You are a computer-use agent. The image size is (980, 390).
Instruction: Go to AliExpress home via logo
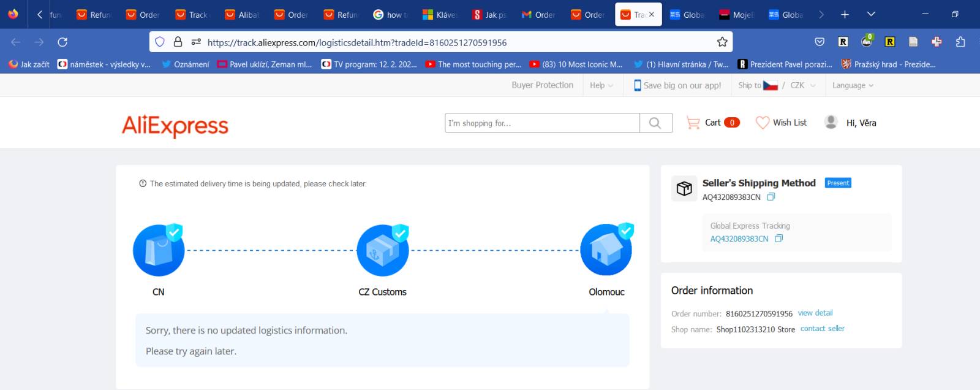(x=175, y=126)
